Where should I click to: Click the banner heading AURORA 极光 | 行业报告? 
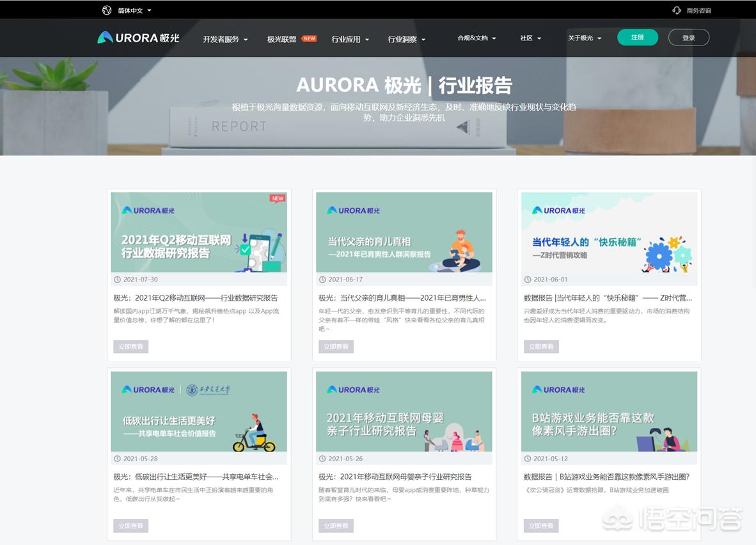click(x=404, y=85)
